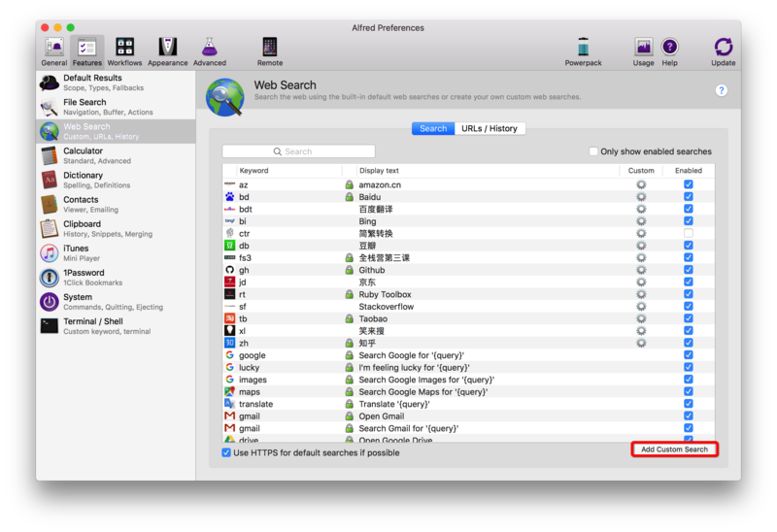Select the maps keyword row
Screen dimensions: 777x532
pos(468,391)
